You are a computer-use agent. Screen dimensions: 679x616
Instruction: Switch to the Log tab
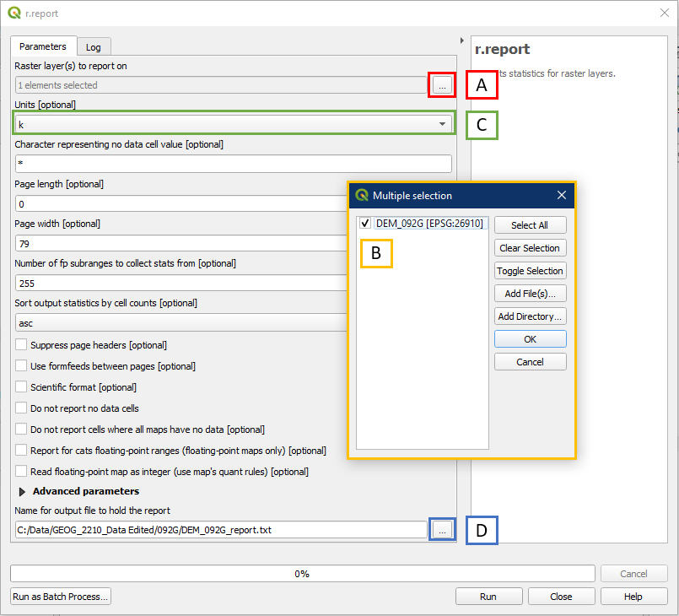93,47
